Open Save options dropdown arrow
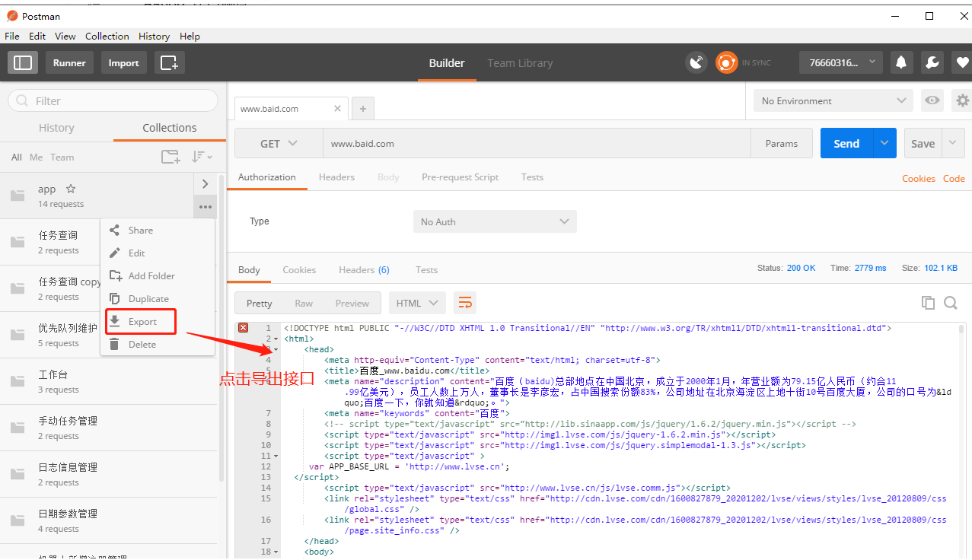This screenshot has height=560, width=972. click(x=954, y=143)
